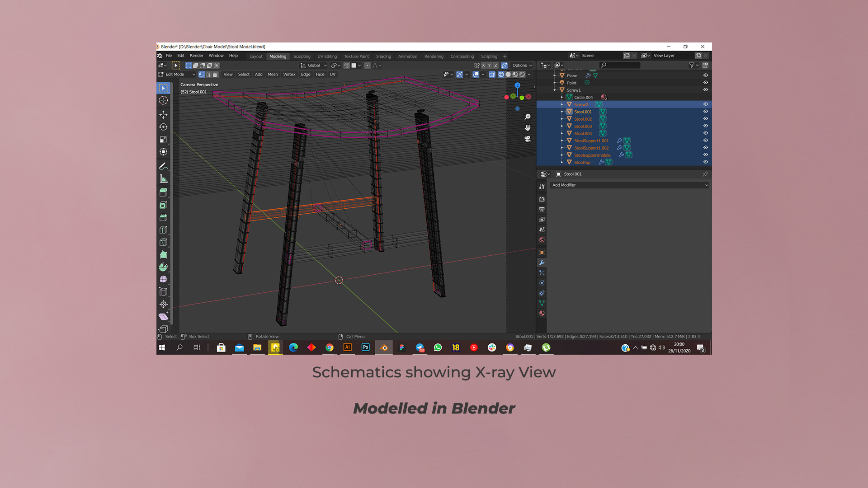
Task: Hide StoolTop using its eye icon
Action: click(705, 162)
